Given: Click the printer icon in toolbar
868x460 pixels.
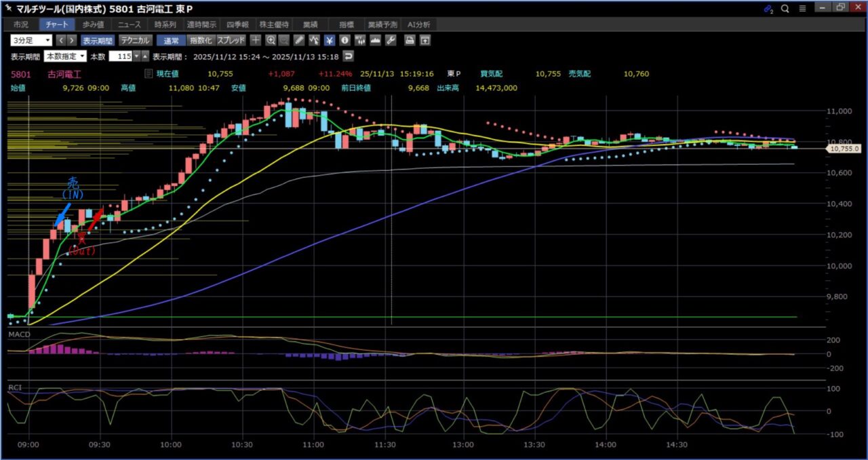Looking at the screenshot, I should pyautogui.click(x=410, y=40).
